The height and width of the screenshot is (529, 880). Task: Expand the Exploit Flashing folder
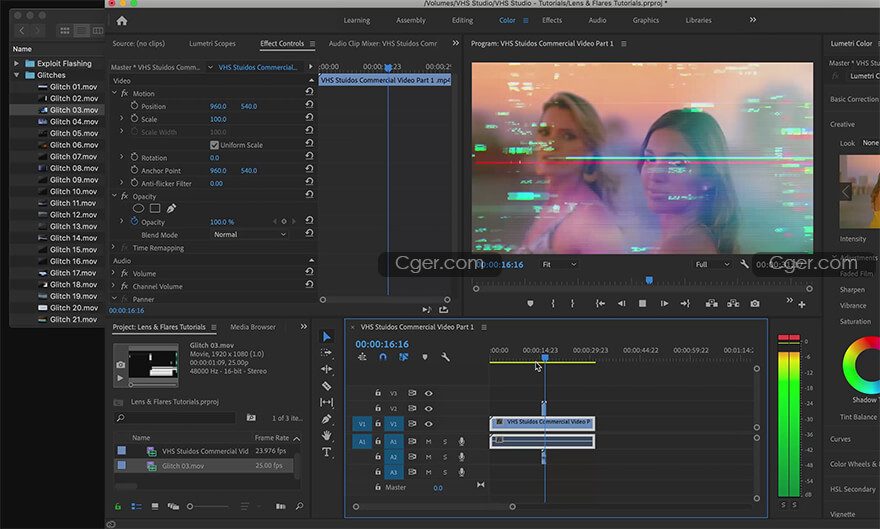click(16, 63)
